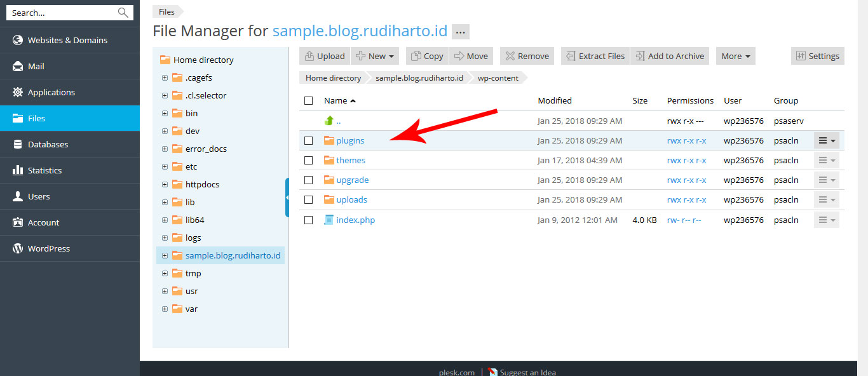This screenshot has width=868, height=376.
Task: Click the Mail envelope icon
Action: 18,66
